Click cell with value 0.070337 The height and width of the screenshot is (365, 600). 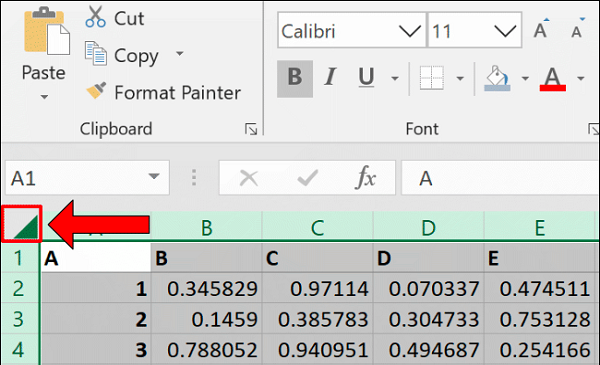429,288
